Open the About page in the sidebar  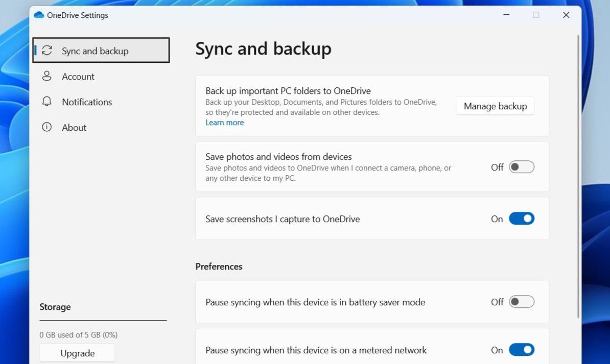(74, 127)
